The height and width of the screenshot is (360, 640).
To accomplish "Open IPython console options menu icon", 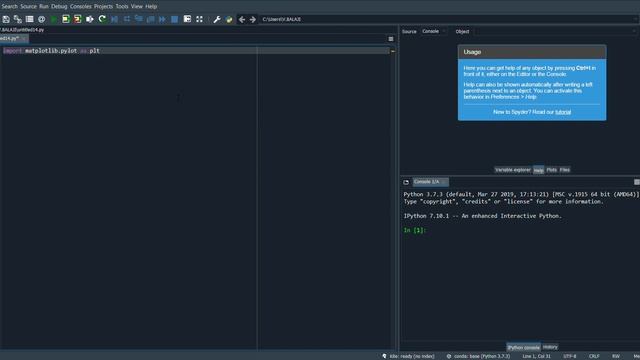I will [637, 182].
